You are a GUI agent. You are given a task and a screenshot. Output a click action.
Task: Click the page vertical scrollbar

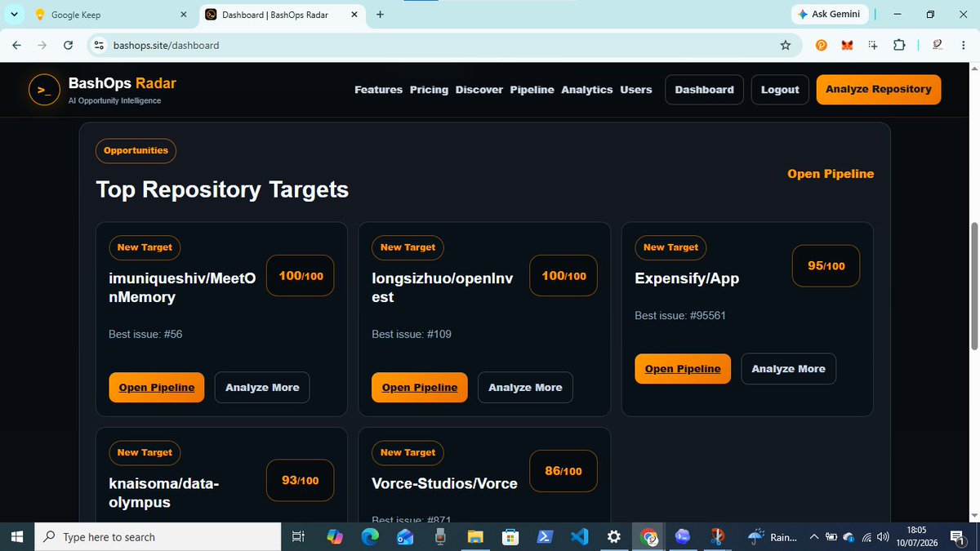[x=973, y=286]
